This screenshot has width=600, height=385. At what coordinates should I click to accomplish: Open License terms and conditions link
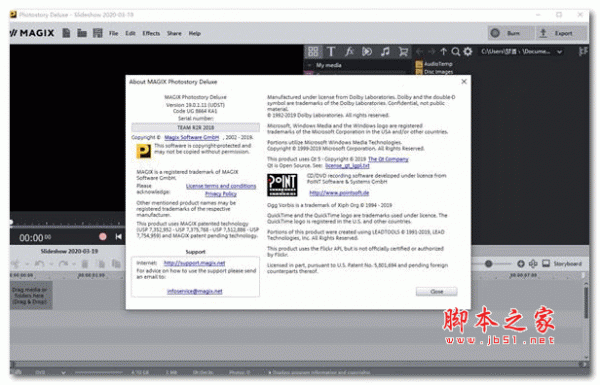coord(221,186)
